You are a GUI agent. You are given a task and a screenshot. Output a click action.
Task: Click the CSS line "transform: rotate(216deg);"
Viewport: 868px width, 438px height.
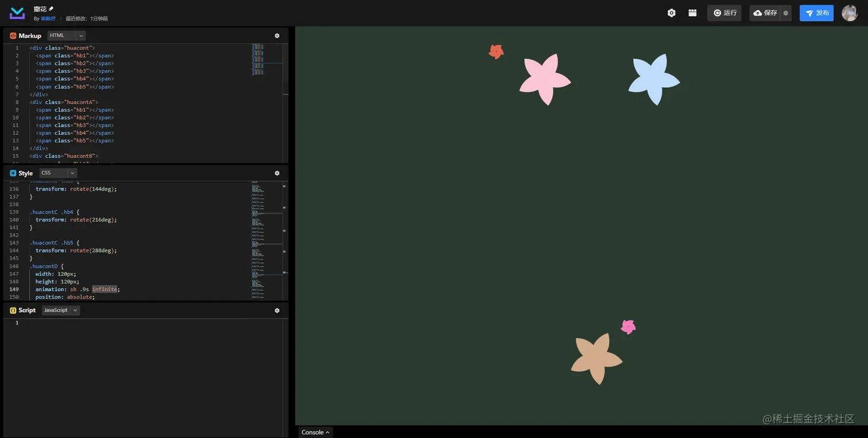(x=76, y=220)
